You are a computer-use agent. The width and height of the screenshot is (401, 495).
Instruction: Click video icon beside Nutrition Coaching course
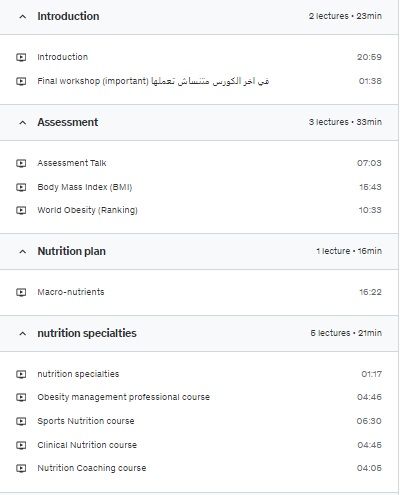click(21, 468)
